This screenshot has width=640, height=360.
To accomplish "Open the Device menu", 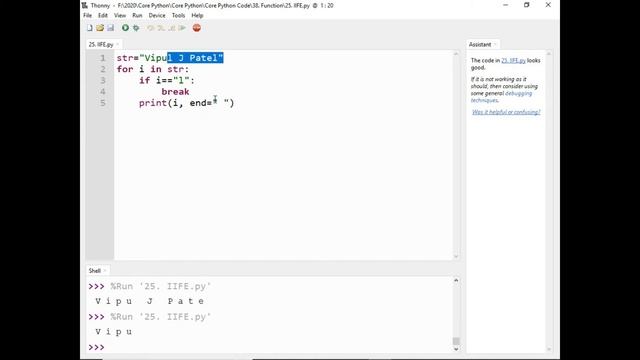I will 157,15.
